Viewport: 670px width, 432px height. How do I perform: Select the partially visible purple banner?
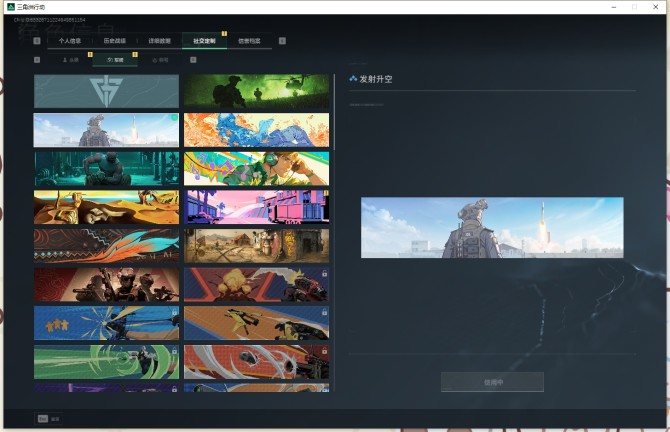click(106, 388)
